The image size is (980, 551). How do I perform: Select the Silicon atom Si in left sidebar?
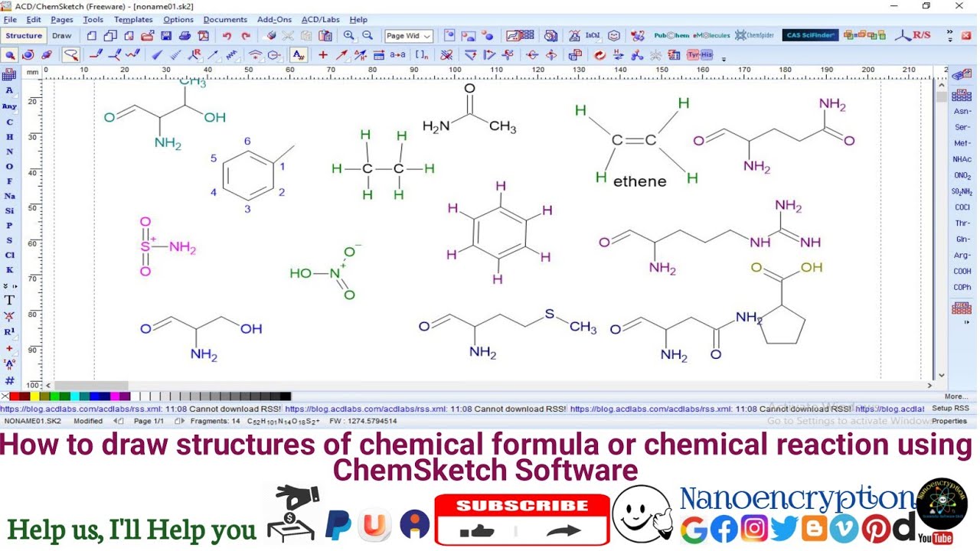point(9,210)
